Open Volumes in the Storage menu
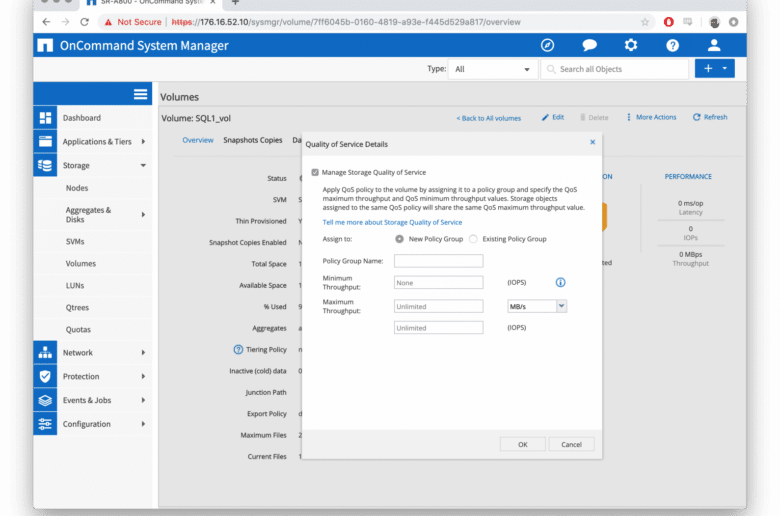The width and height of the screenshot is (780, 516). [x=81, y=263]
